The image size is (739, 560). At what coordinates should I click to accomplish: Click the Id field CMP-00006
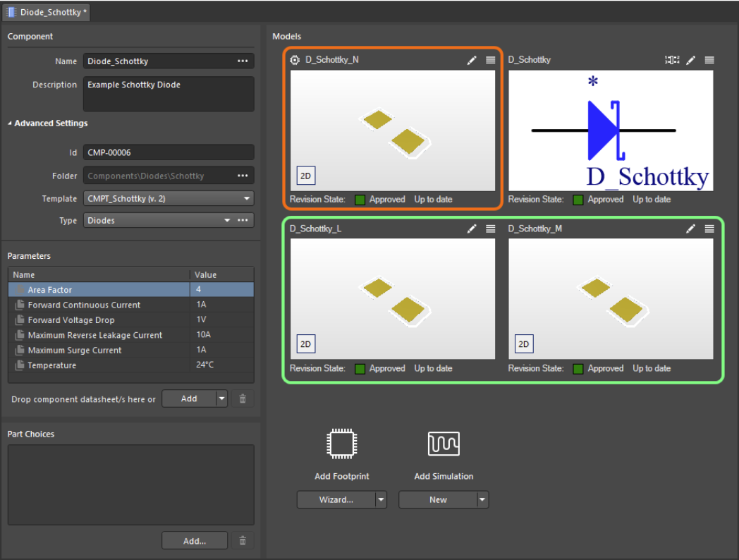point(169,152)
